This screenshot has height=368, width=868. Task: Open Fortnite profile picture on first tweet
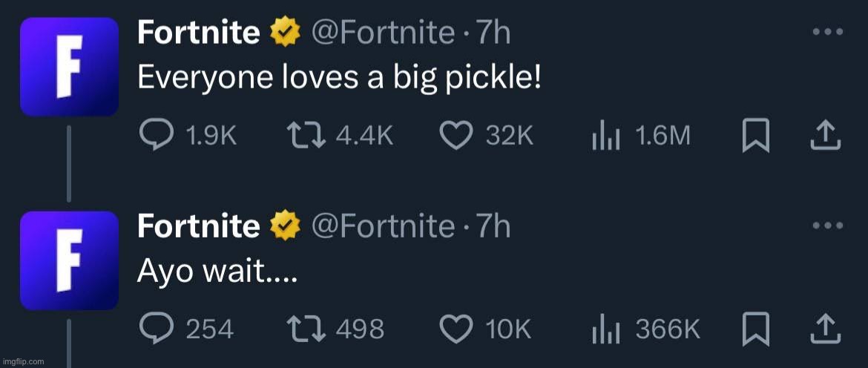tap(69, 67)
